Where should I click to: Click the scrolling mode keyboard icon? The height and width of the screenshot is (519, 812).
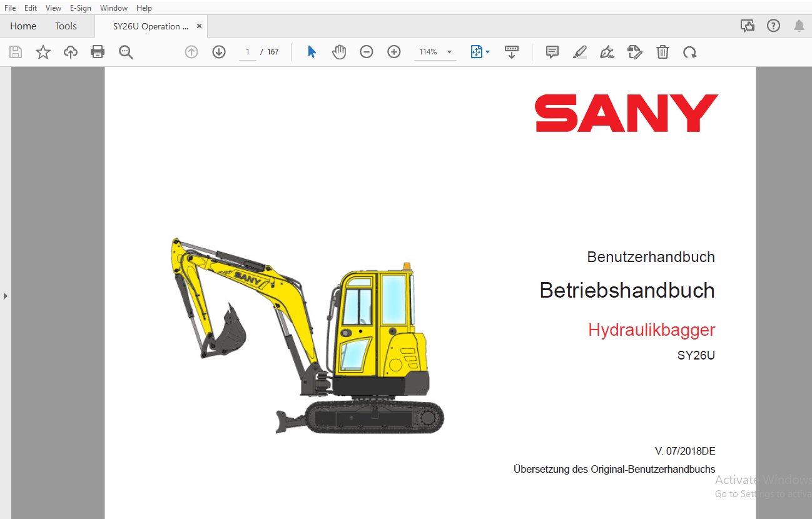tap(512, 52)
